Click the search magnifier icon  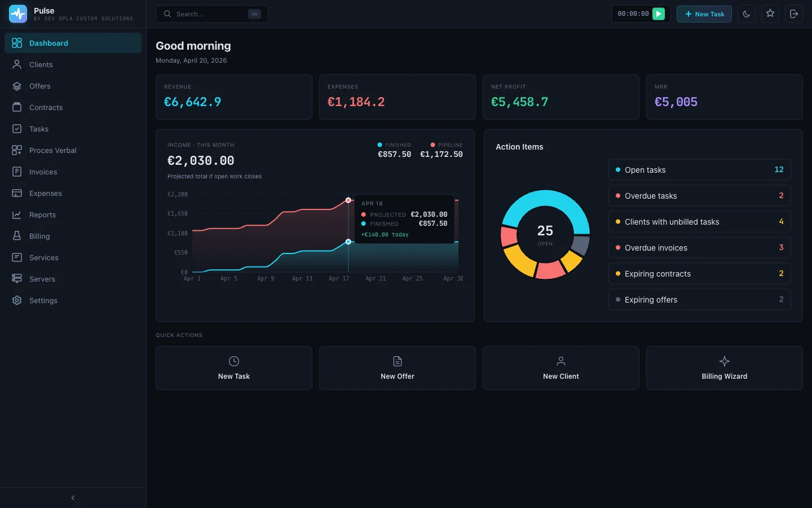(x=167, y=14)
